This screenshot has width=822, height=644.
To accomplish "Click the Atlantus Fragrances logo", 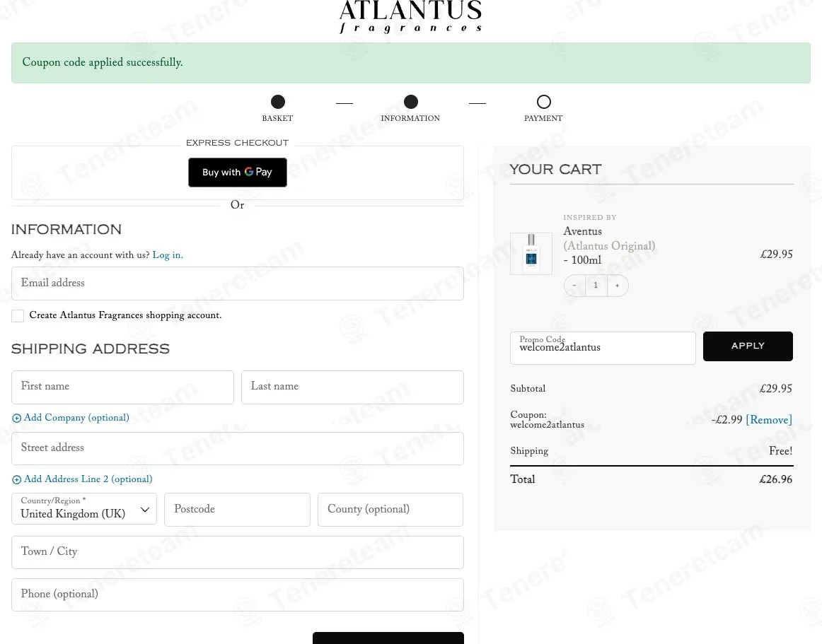I will point(410,16).
